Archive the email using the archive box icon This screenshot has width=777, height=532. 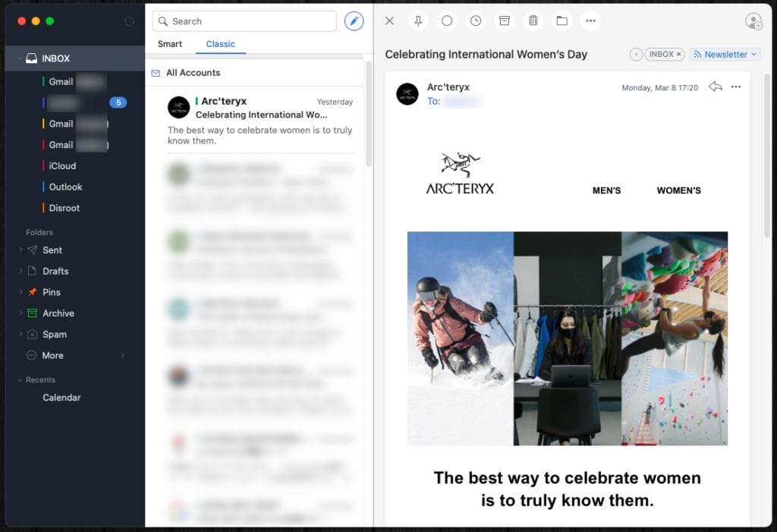pyautogui.click(x=505, y=21)
